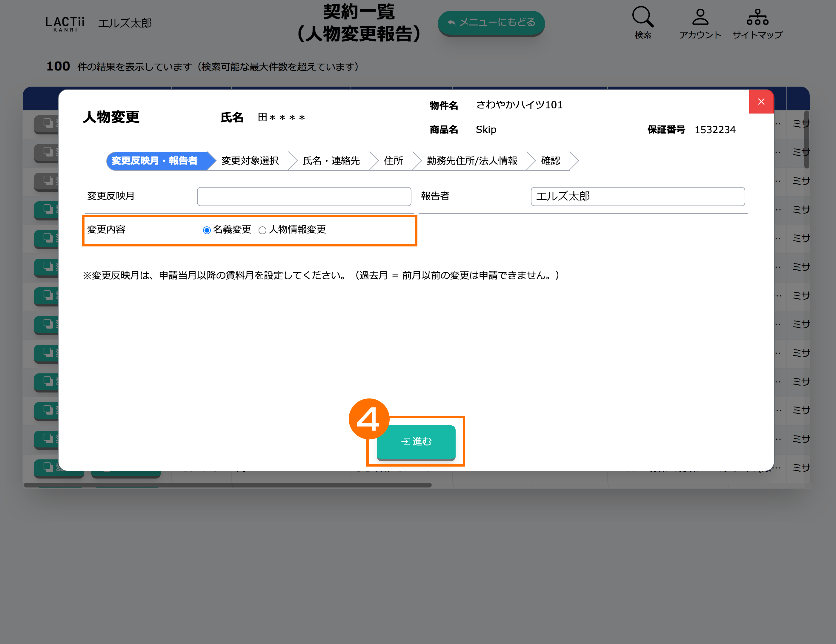Screen dimensions: 836x644
Task: Go to 住所 step
Action: click(393, 161)
